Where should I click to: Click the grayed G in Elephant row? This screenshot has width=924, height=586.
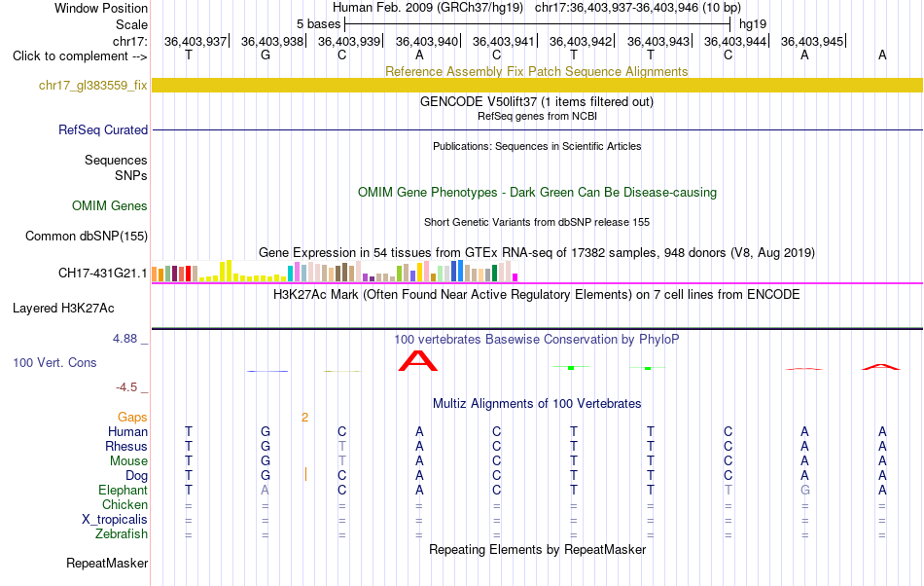805,490
